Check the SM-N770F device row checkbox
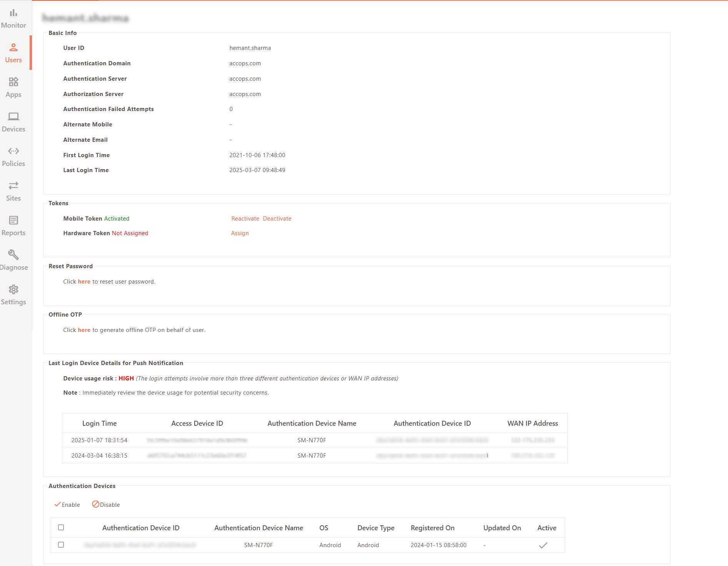Image resolution: width=728 pixels, height=566 pixels. tap(61, 545)
